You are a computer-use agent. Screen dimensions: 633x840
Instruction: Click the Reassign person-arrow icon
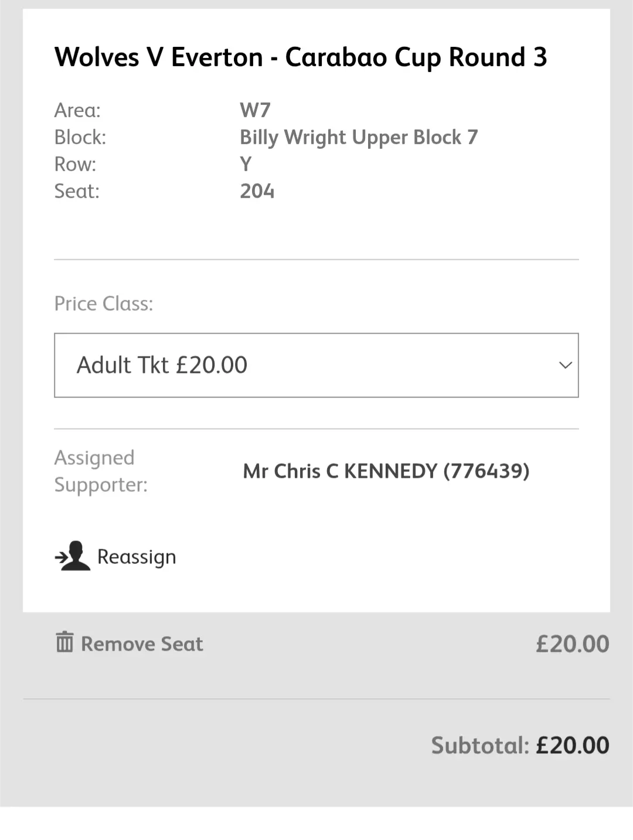click(73, 556)
